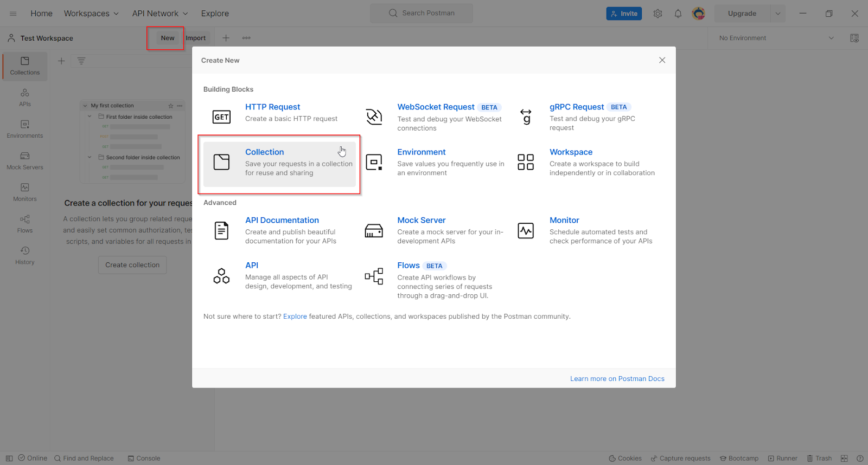Close the Create New dialog
Screen dimensions: 868x465
pos(662,60)
